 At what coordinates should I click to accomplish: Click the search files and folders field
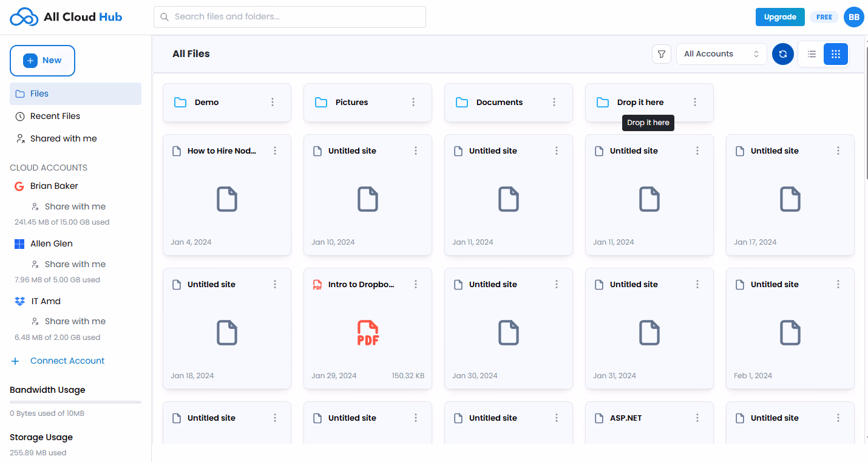point(290,17)
